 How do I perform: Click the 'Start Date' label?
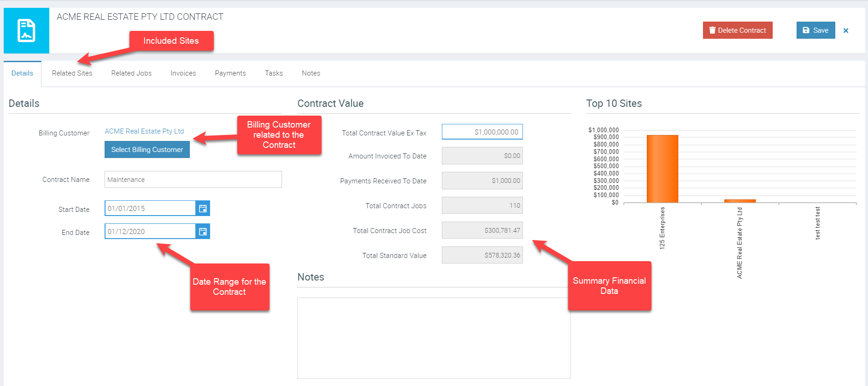coord(74,210)
